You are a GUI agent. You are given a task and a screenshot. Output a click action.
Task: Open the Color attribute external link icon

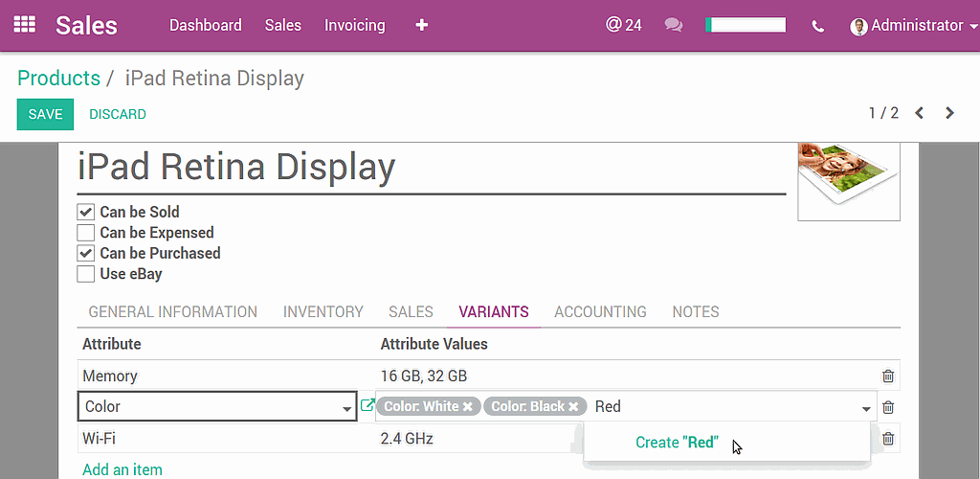pyautogui.click(x=367, y=406)
